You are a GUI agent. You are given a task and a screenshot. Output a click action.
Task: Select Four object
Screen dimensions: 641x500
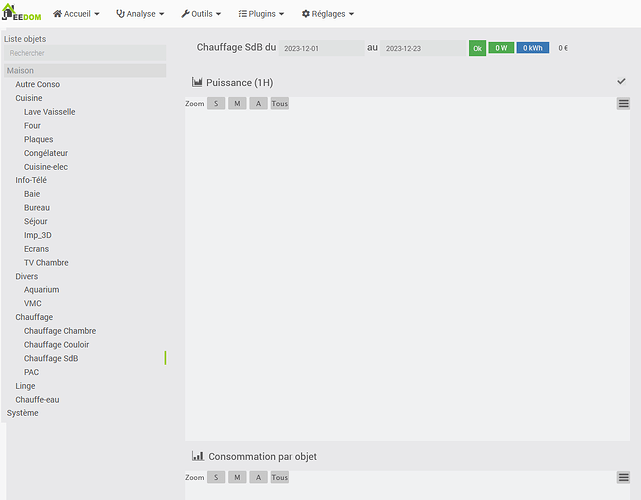point(32,126)
